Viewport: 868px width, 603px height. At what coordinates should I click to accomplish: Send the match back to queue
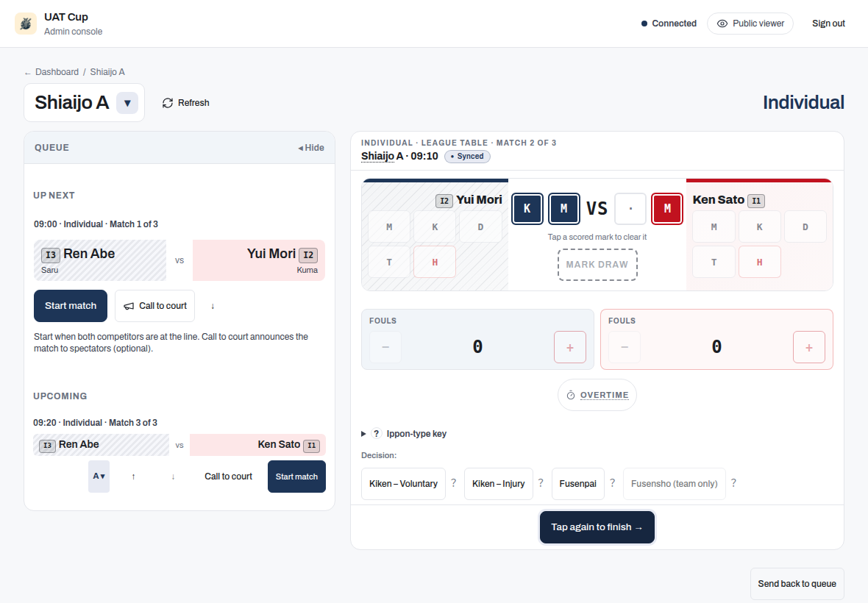(x=797, y=584)
